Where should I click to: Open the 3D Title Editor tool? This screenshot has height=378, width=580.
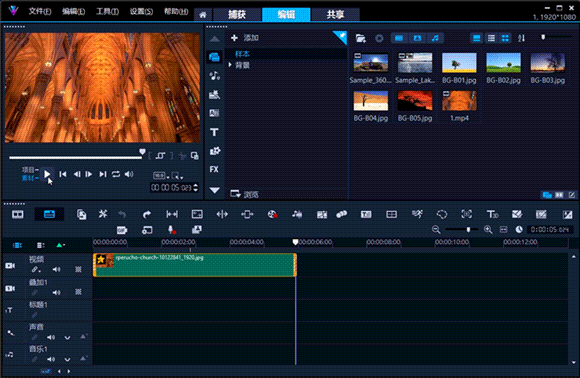click(492, 214)
